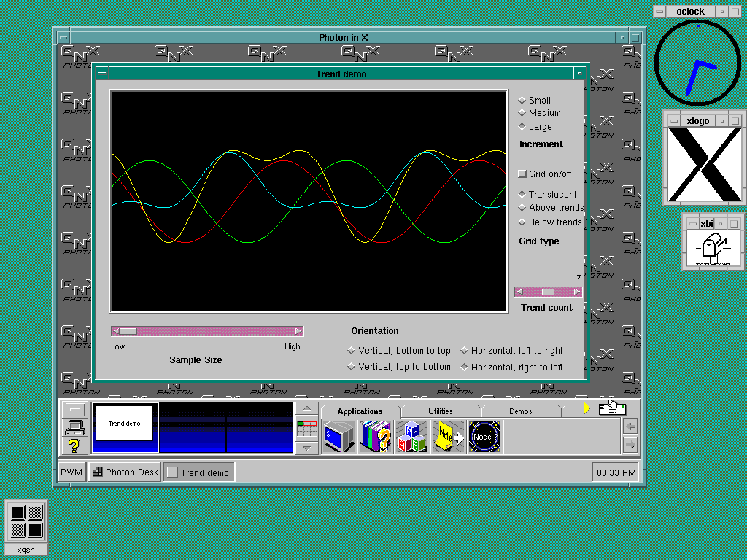Click the PWM button in taskbar
This screenshot has width=747, height=560.
[71, 472]
